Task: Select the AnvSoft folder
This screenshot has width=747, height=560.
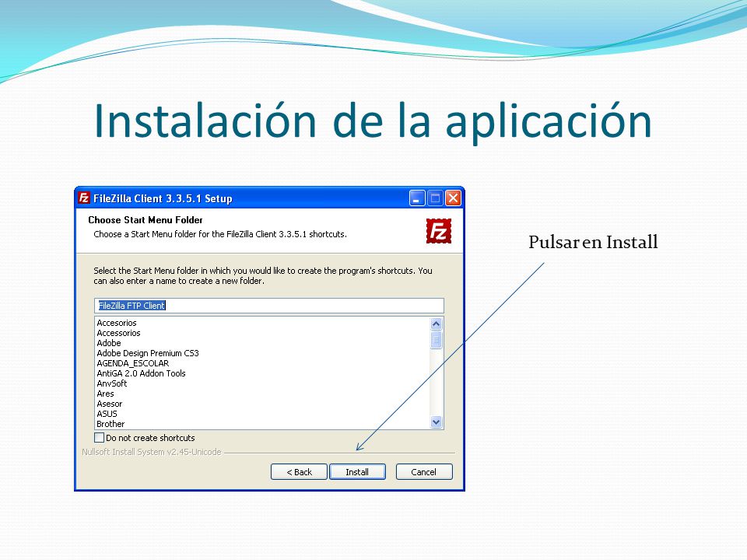Action: tap(112, 383)
